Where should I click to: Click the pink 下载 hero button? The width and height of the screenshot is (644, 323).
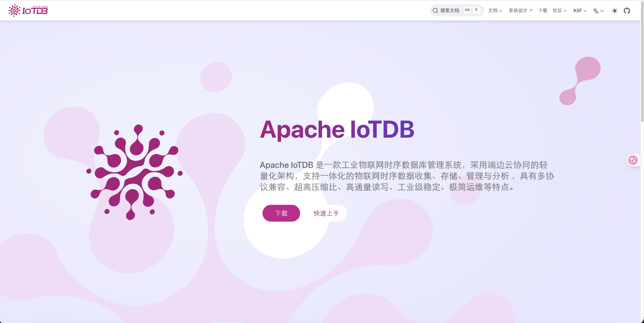[x=281, y=213]
